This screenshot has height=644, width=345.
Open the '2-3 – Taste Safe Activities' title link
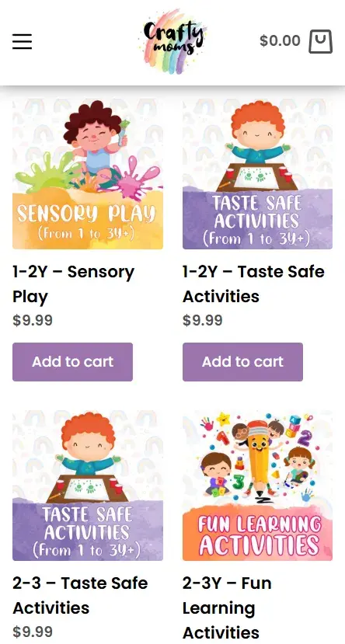pos(80,596)
